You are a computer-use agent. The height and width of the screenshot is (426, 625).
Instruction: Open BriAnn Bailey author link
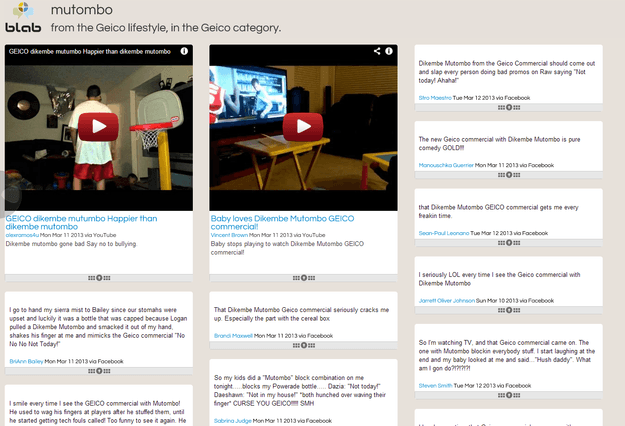(26, 361)
